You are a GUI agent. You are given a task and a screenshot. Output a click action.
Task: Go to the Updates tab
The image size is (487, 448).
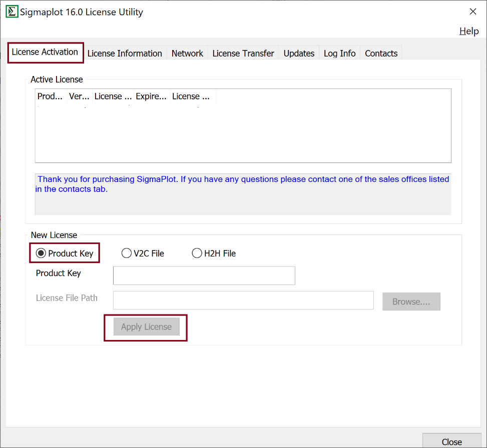(x=299, y=53)
